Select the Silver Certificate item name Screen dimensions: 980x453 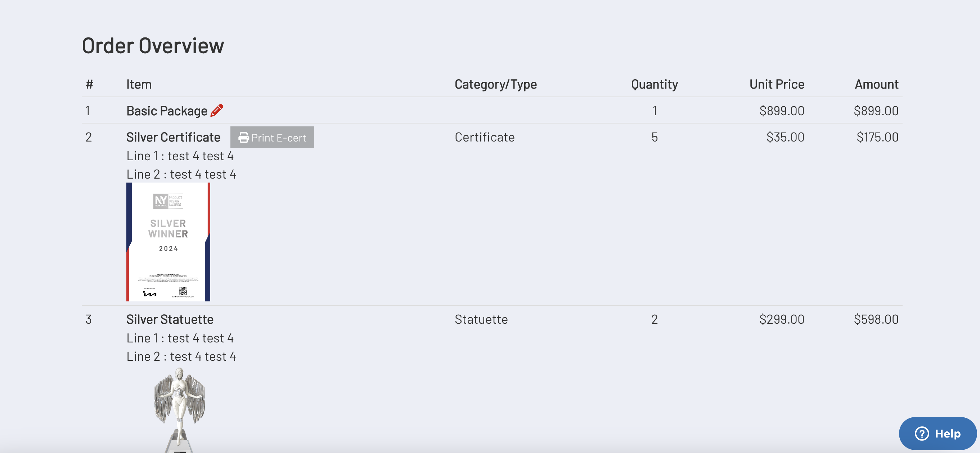click(173, 137)
